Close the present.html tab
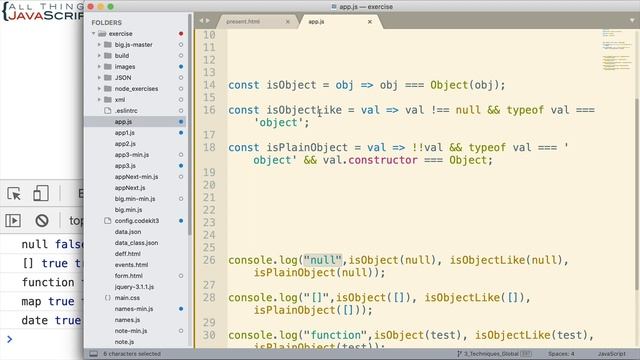The width and height of the screenshot is (640, 360). click(288, 22)
